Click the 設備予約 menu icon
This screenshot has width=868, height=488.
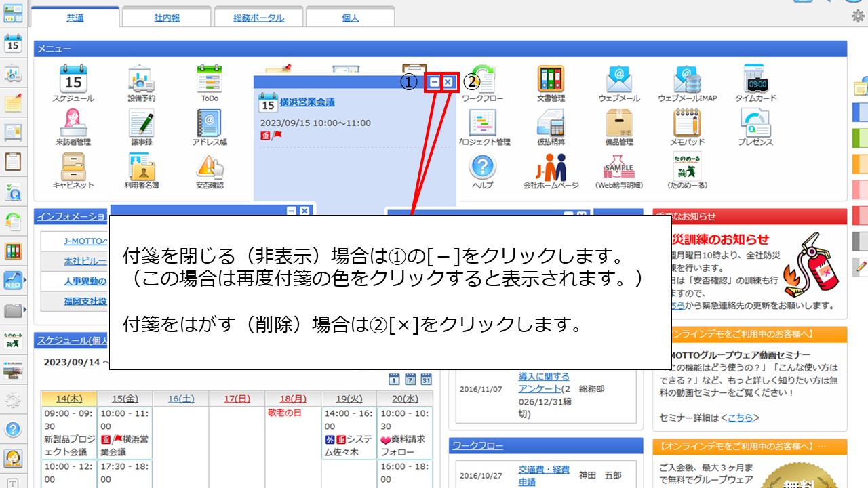[x=141, y=80]
